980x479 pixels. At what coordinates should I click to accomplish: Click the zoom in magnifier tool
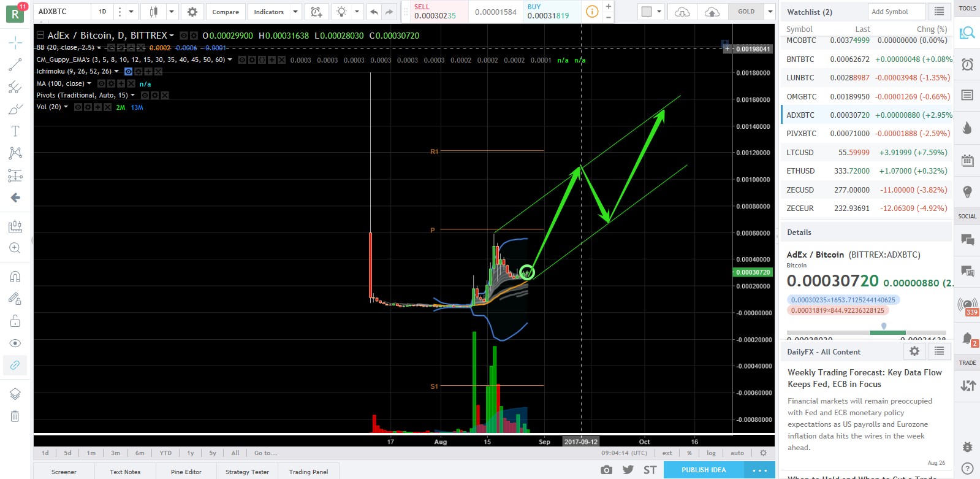click(15, 248)
